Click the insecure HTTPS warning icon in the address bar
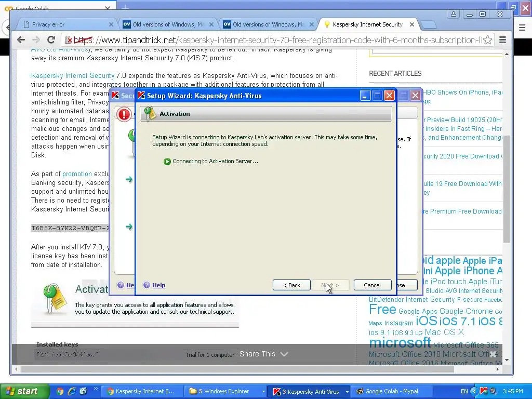 coord(69,40)
